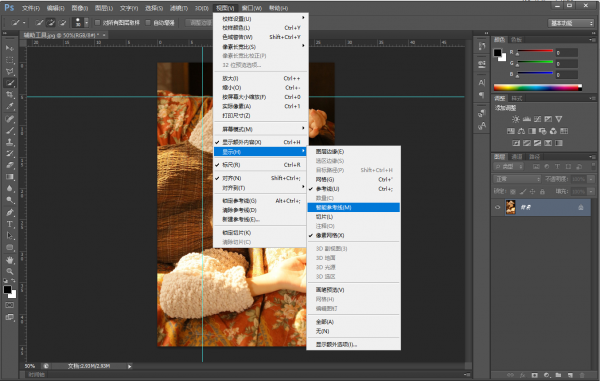
Task: Select the Lasso tool
Action: coord(10,72)
